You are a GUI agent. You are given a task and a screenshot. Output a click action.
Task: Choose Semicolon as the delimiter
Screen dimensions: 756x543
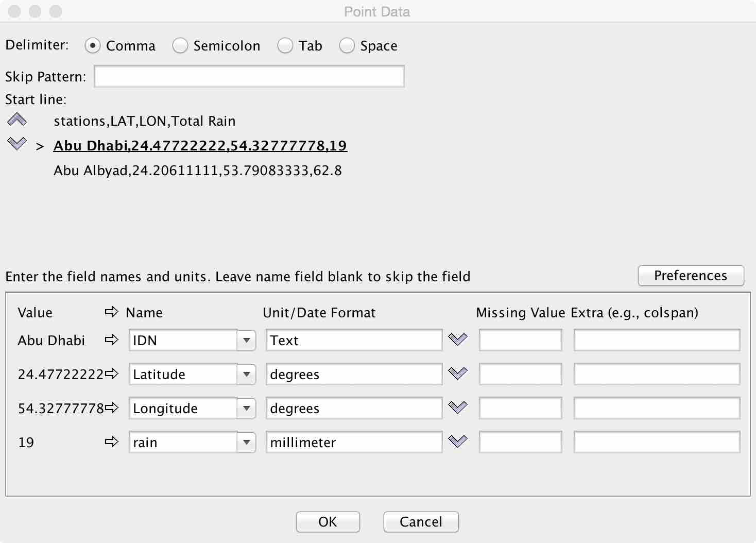(180, 46)
